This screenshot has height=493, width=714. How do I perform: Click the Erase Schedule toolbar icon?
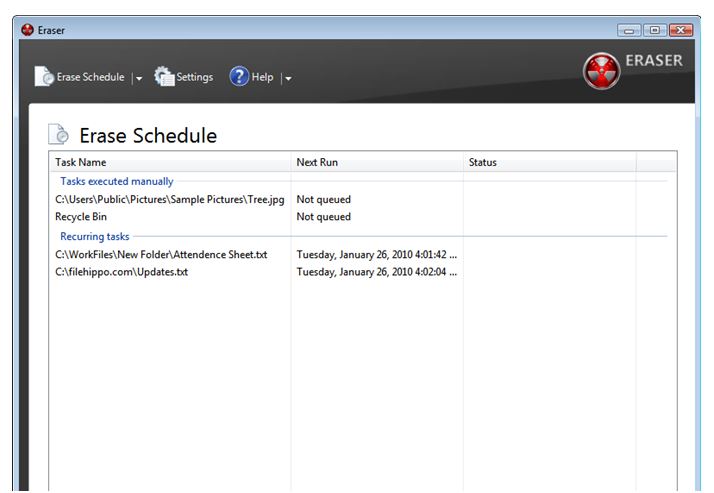pos(45,77)
